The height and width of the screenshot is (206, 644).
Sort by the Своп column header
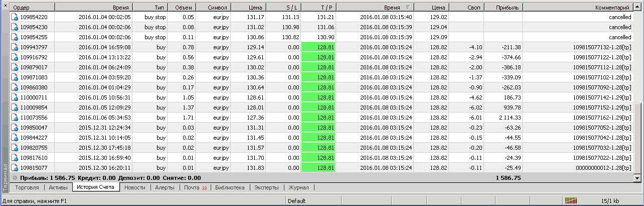[x=466, y=8]
